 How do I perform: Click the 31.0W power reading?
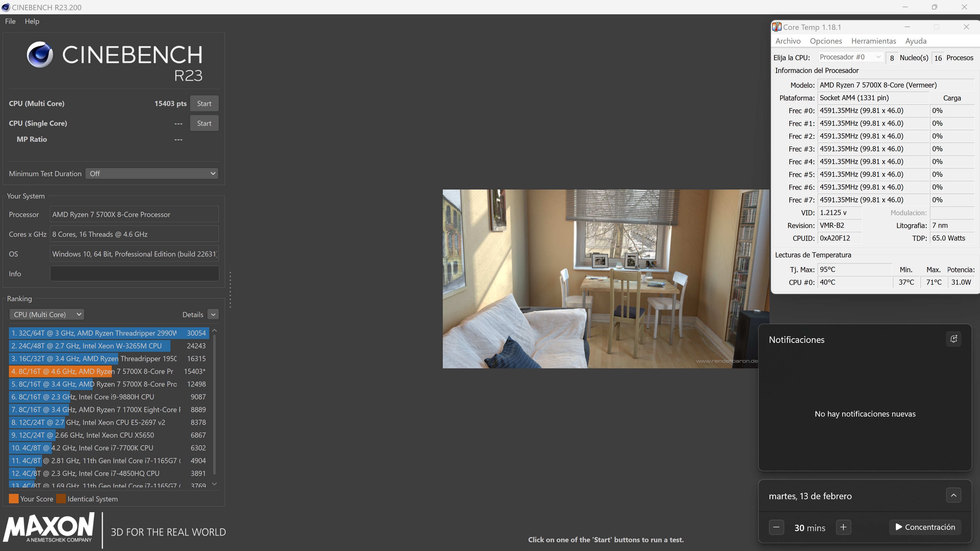(x=961, y=283)
